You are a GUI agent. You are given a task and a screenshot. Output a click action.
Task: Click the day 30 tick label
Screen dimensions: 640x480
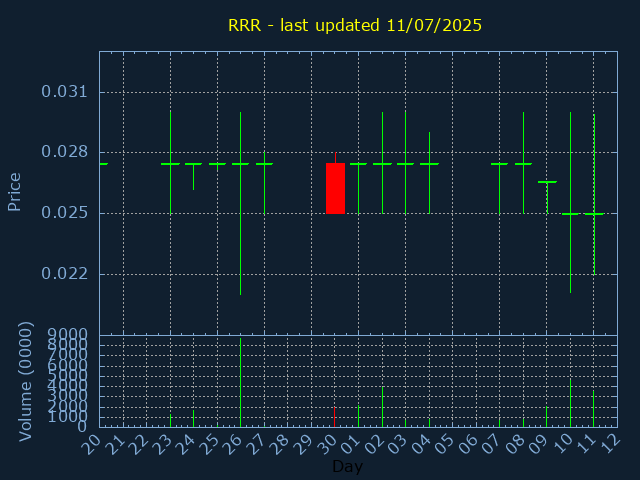326,444
